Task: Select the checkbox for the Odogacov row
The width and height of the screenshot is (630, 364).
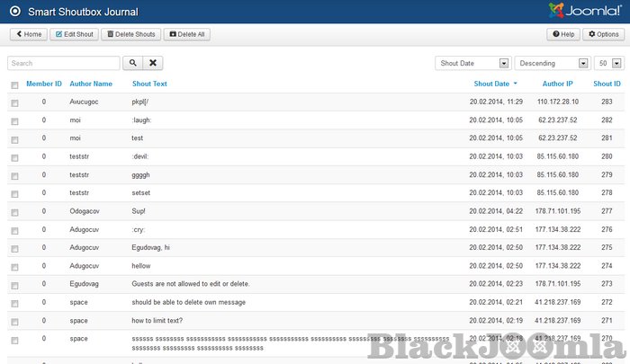Action: pyautogui.click(x=14, y=212)
